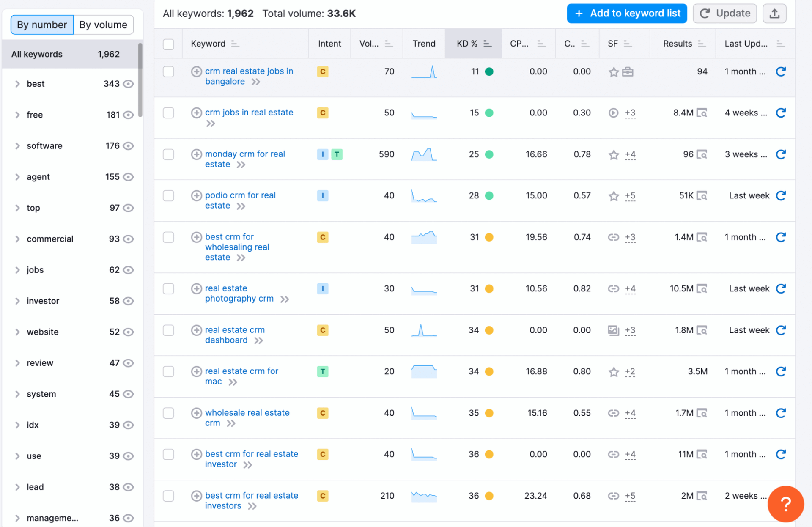Click the export upload icon button
812x527 pixels.
774,14
